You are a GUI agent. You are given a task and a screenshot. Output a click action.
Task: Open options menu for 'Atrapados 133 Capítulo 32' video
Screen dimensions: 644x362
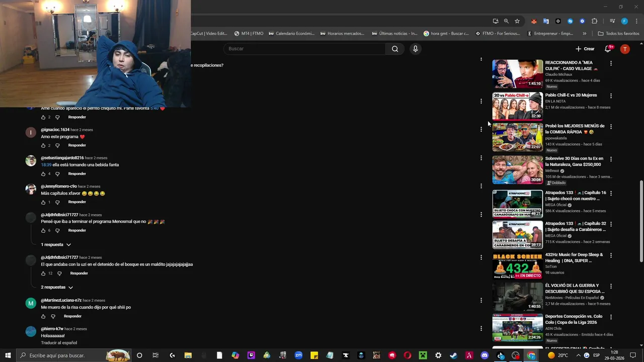611,224
